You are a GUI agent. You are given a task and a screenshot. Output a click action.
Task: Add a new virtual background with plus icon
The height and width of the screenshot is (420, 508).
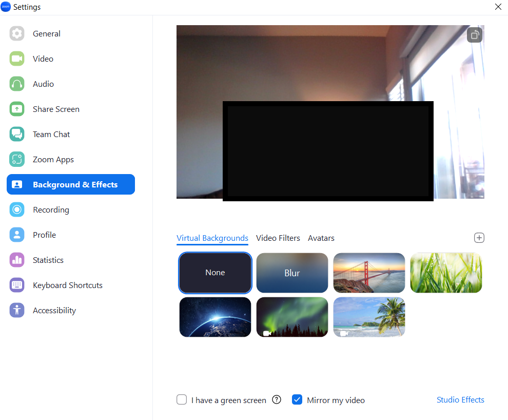point(479,238)
